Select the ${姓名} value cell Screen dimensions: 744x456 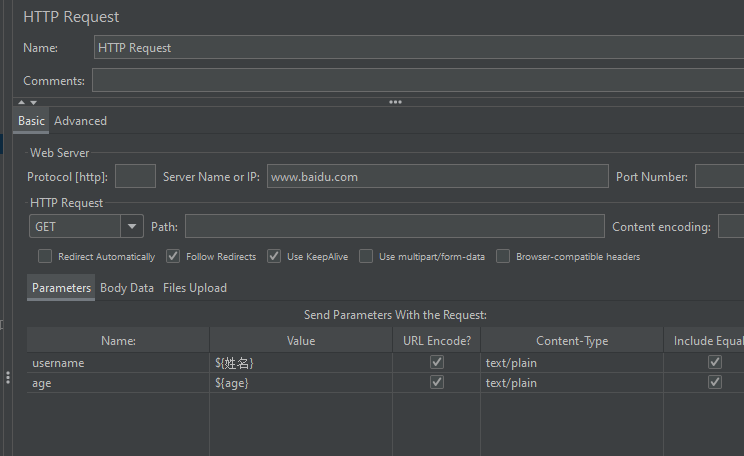[x=300, y=363]
